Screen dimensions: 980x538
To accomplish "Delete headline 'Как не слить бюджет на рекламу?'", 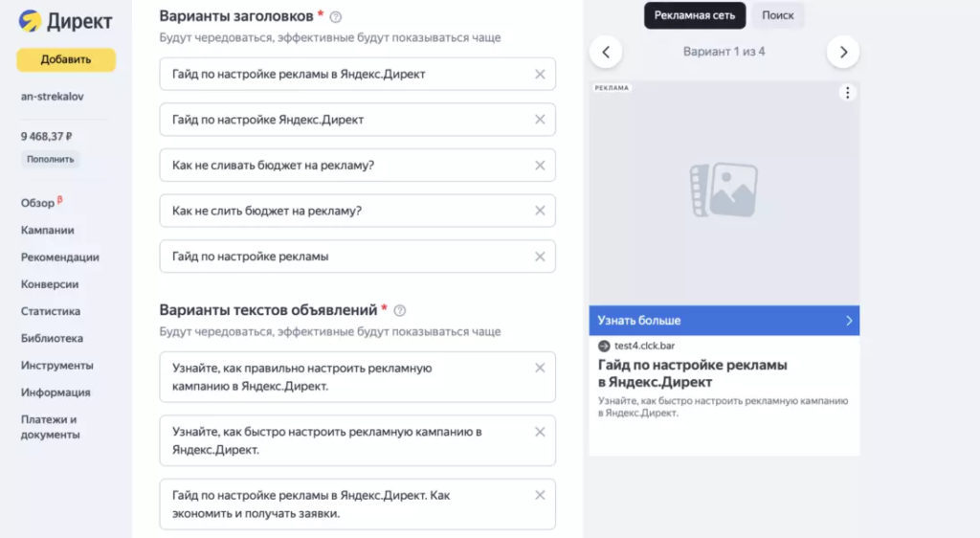I will tap(540, 211).
